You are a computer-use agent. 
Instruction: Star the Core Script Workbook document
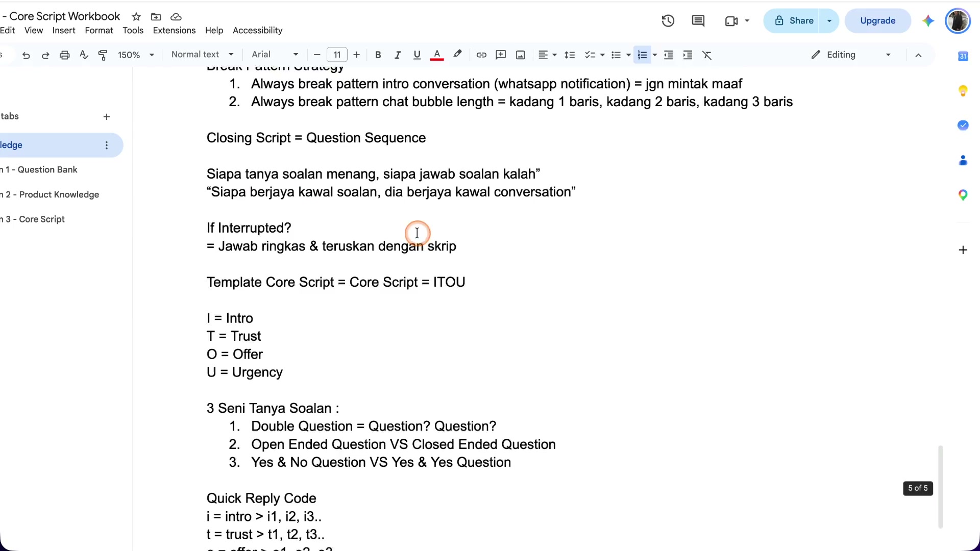coord(136,17)
